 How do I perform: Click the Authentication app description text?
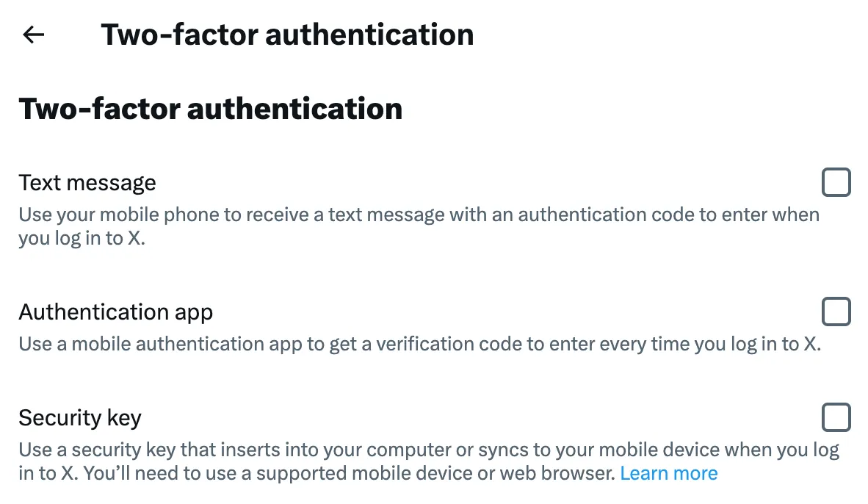click(x=419, y=344)
